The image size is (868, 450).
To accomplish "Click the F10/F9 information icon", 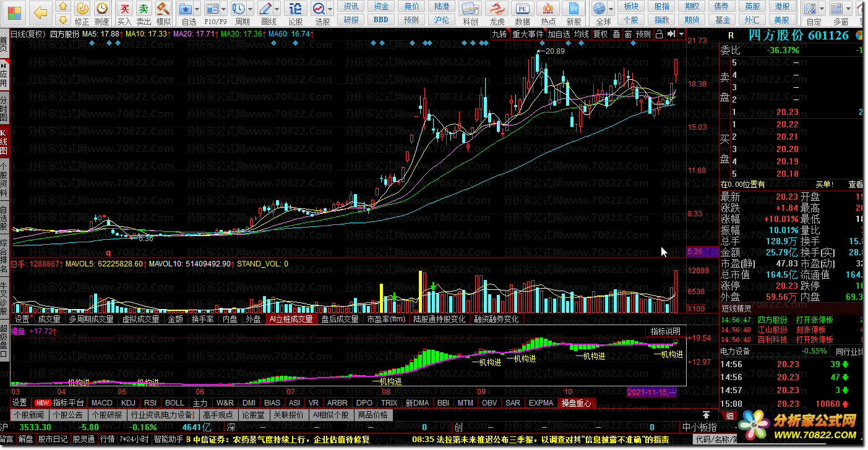I will [212, 9].
